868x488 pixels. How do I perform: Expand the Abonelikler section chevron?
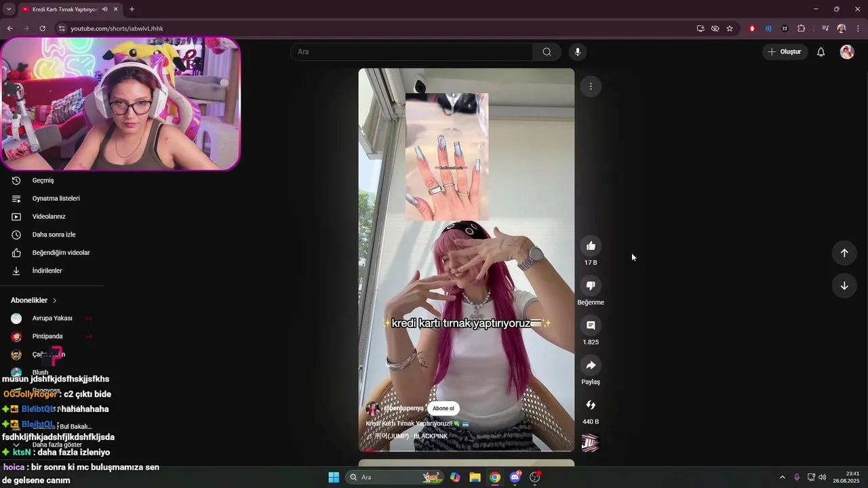[54, 300]
